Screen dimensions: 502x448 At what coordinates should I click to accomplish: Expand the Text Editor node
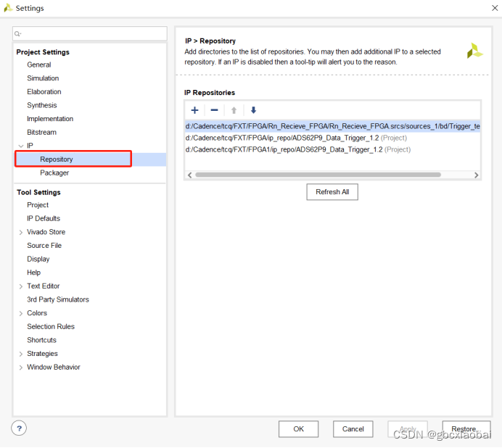click(21, 286)
